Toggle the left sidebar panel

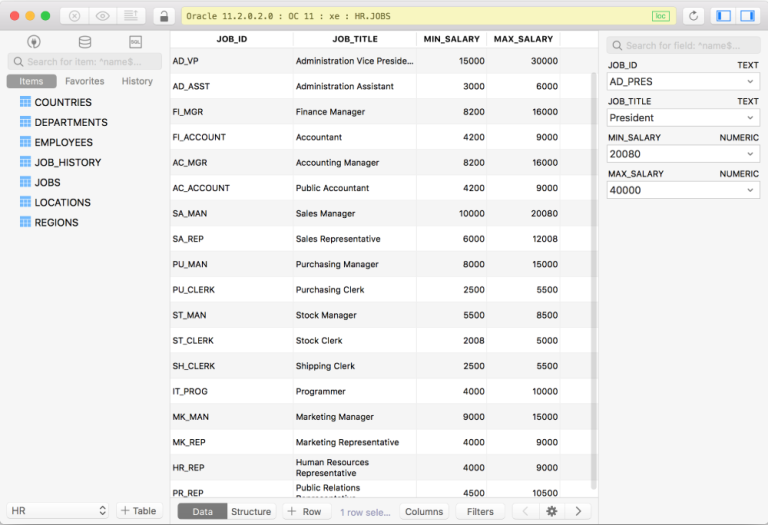(x=723, y=16)
